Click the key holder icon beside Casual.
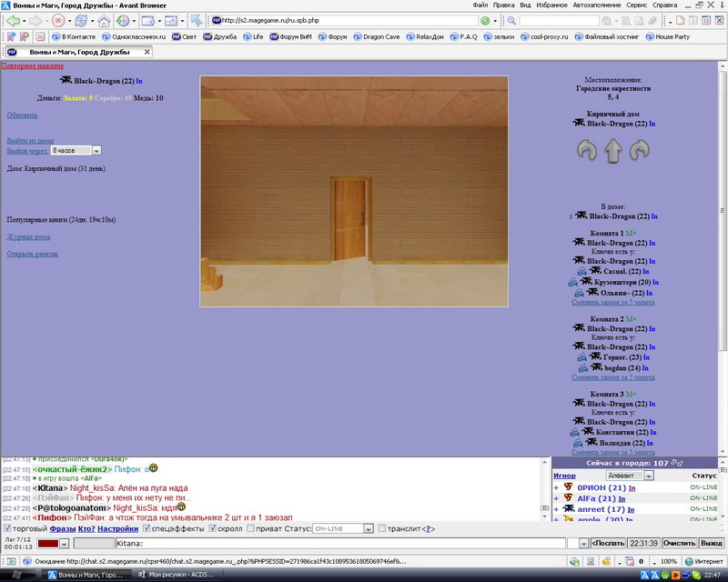The image size is (728, 582). point(581,272)
